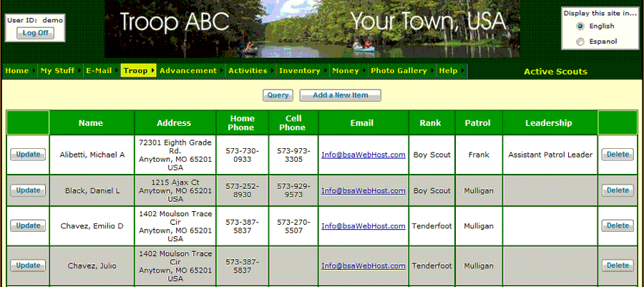This screenshot has width=644, height=287.
Task: Click cell phone 573-973-3305
Action: pyautogui.click(x=293, y=155)
